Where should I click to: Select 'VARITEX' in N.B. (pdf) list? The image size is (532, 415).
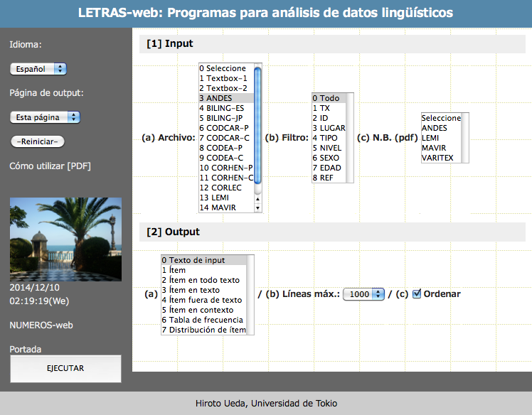(x=441, y=158)
